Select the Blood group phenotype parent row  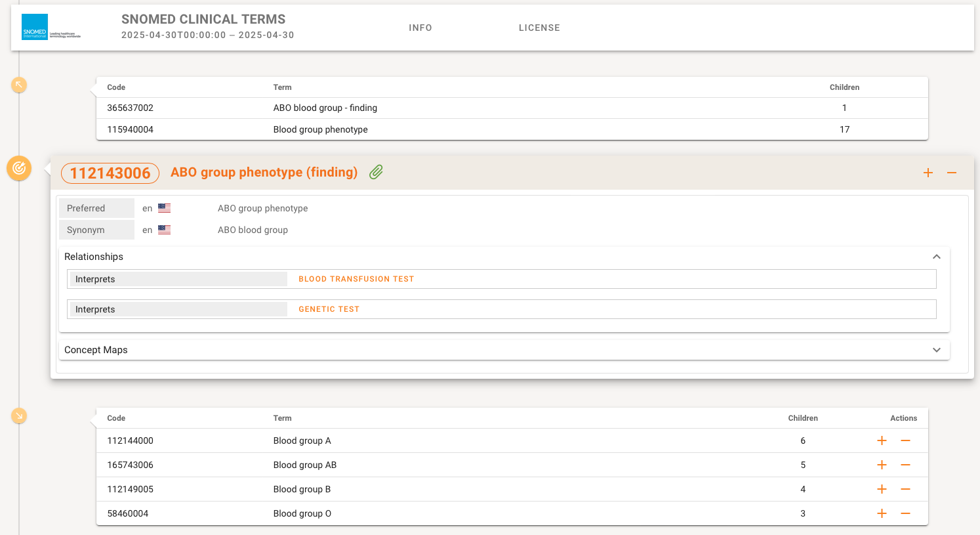click(x=320, y=129)
